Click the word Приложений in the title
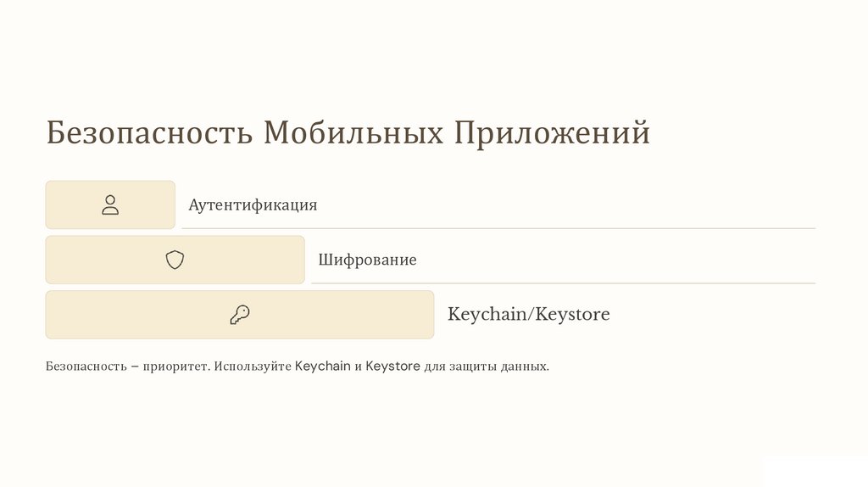 pyautogui.click(x=552, y=133)
